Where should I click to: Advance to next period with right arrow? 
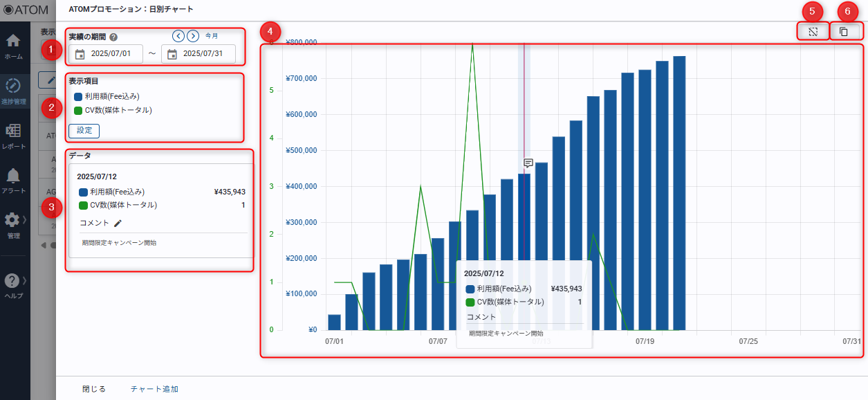tap(193, 36)
